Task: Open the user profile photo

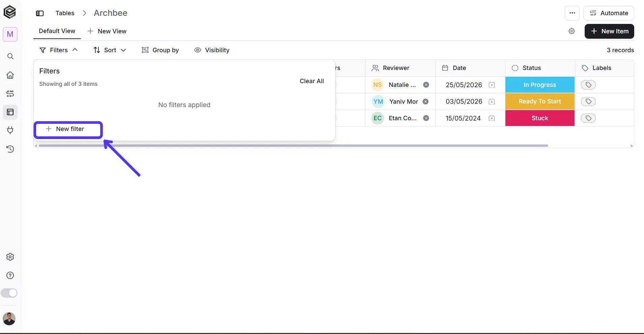Action: point(9,319)
